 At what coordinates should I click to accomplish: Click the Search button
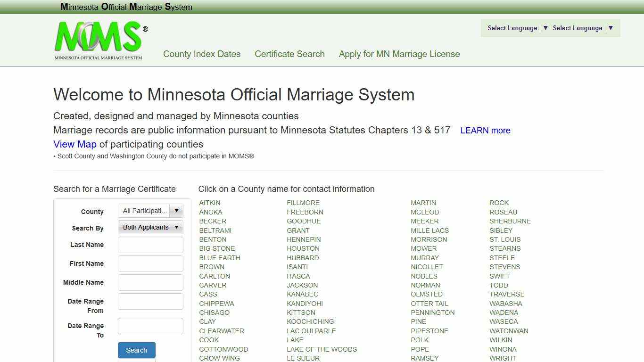(x=136, y=350)
